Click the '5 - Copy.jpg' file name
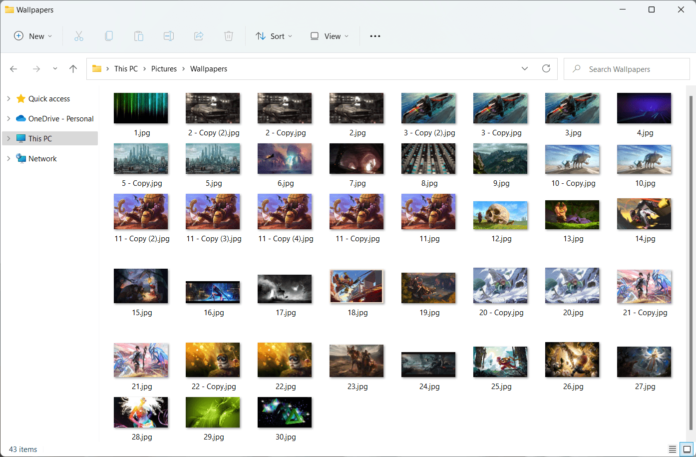 [142, 183]
